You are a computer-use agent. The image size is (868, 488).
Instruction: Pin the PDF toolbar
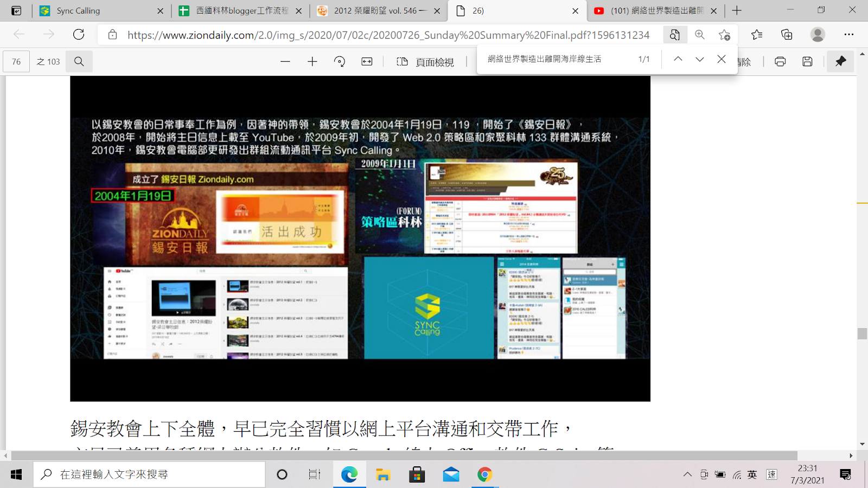[x=840, y=62]
